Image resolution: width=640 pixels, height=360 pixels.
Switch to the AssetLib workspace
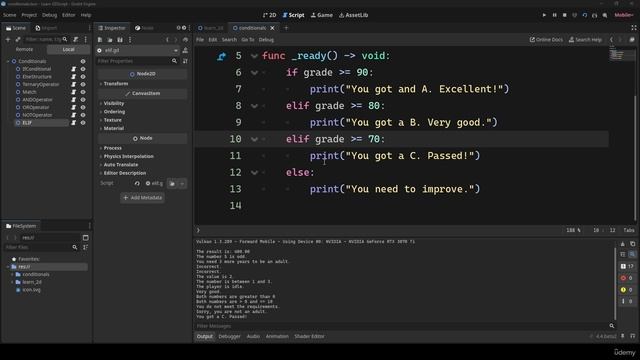[353, 15]
